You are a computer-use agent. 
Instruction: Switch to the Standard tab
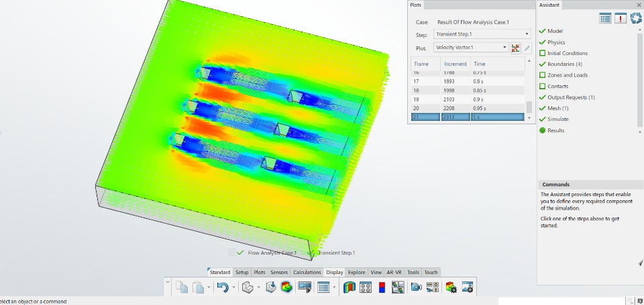(x=220, y=272)
